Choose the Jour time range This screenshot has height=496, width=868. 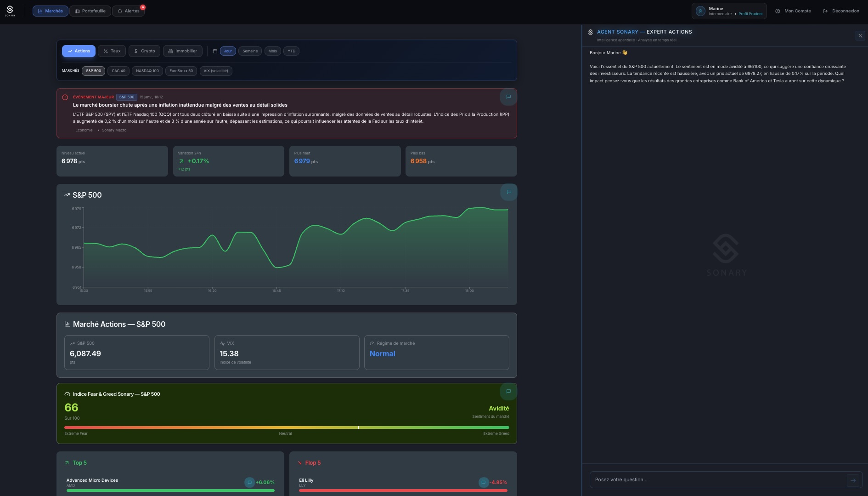(x=228, y=51)
